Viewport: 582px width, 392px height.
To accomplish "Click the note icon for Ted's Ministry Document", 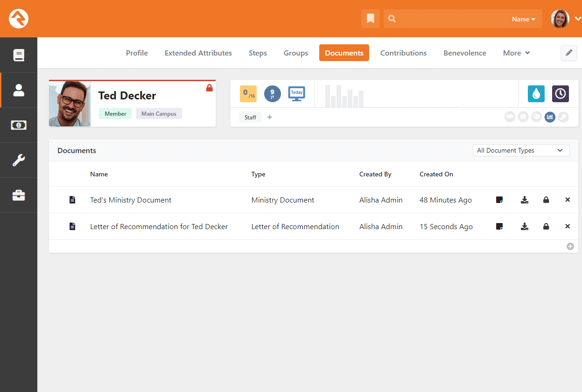I will (499, 200).
